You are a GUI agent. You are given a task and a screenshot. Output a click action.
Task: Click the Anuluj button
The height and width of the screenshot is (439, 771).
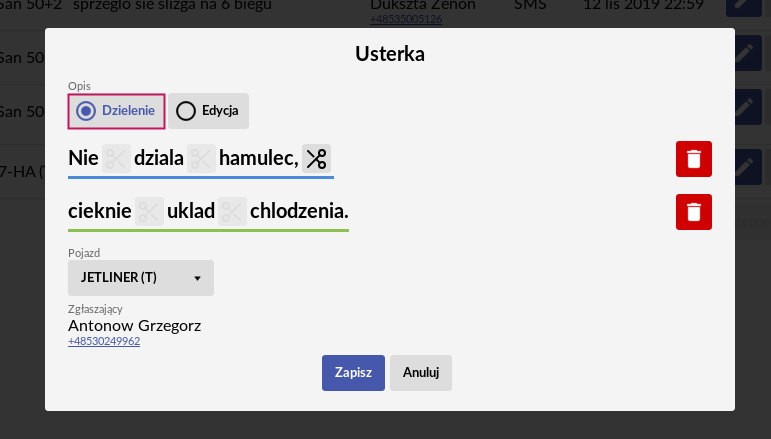(421, 373)
